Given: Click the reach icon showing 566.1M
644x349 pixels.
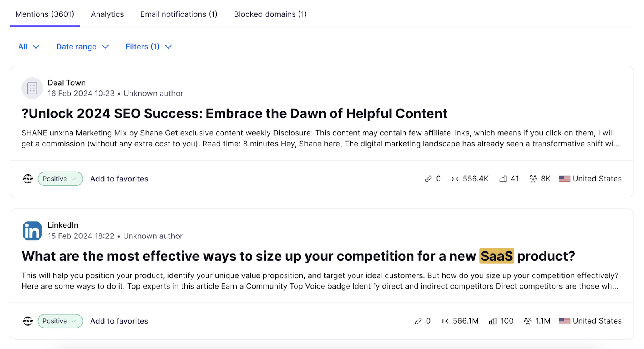Looking at the screenshot, I should point(446,321).
